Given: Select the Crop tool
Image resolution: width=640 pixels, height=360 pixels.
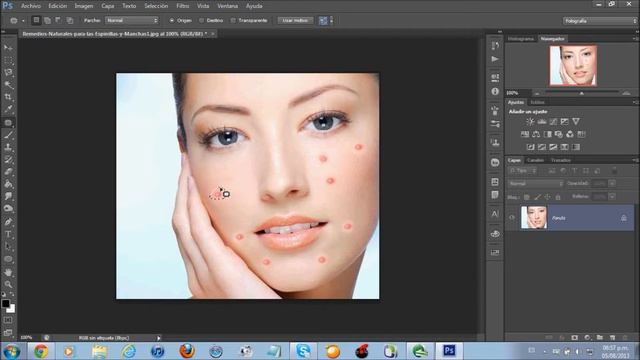Looking at the screenshot, I should (x=8, y=97).
